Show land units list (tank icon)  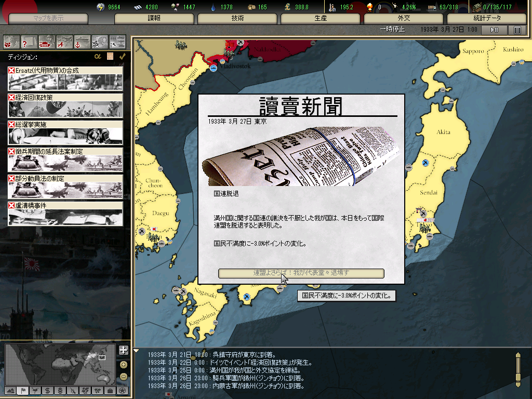click(47, 42)
